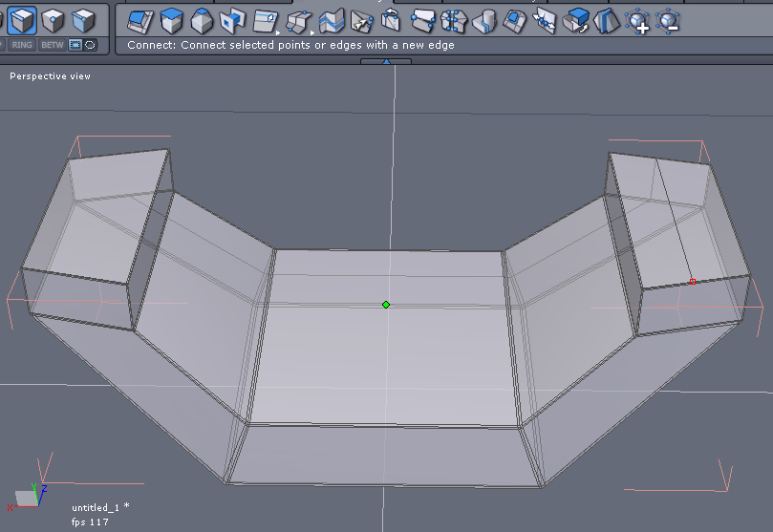Select the tweak tool with arrow cursor
The image size is (773, 532).
362,22
